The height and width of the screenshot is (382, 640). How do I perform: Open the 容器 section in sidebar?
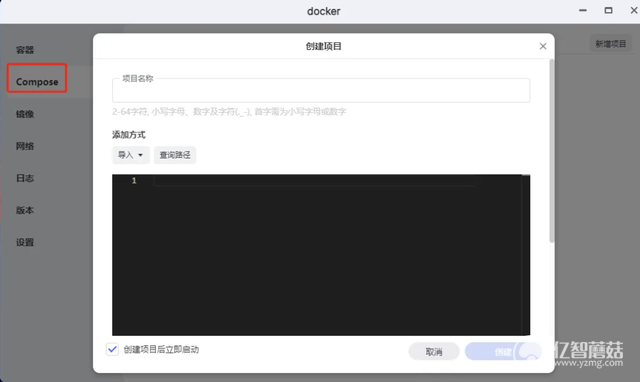coord(25,50)
